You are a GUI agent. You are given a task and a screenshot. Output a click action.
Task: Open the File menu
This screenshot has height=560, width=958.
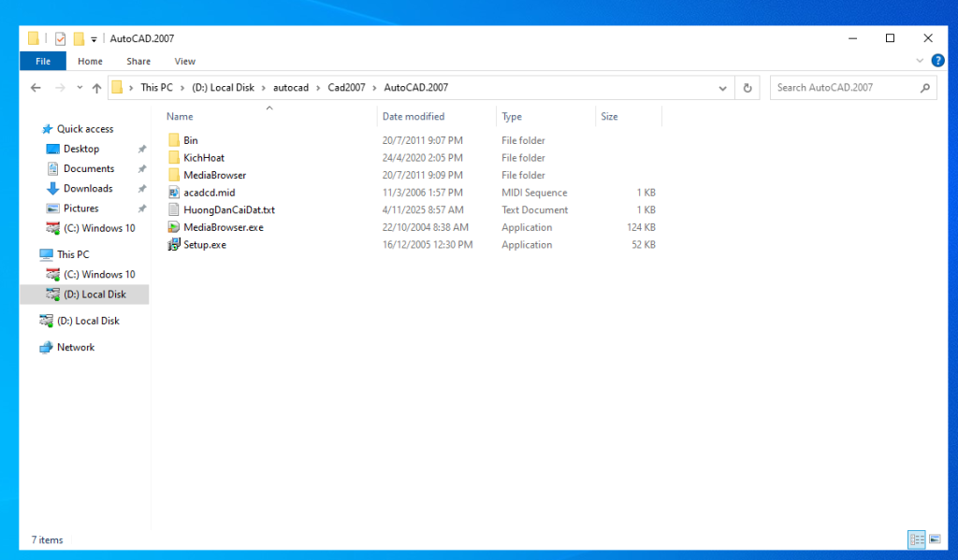tap(43, 61)
